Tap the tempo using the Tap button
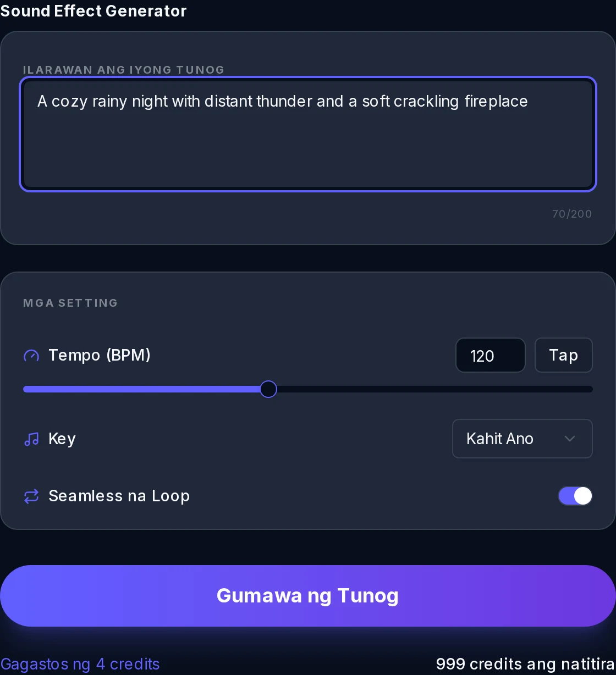Screen dimensions: 616x675 pyautogui.click(x=564, y=355)
